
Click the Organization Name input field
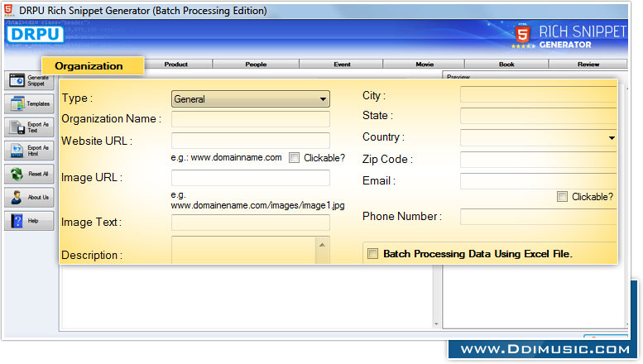coord(251,119)
